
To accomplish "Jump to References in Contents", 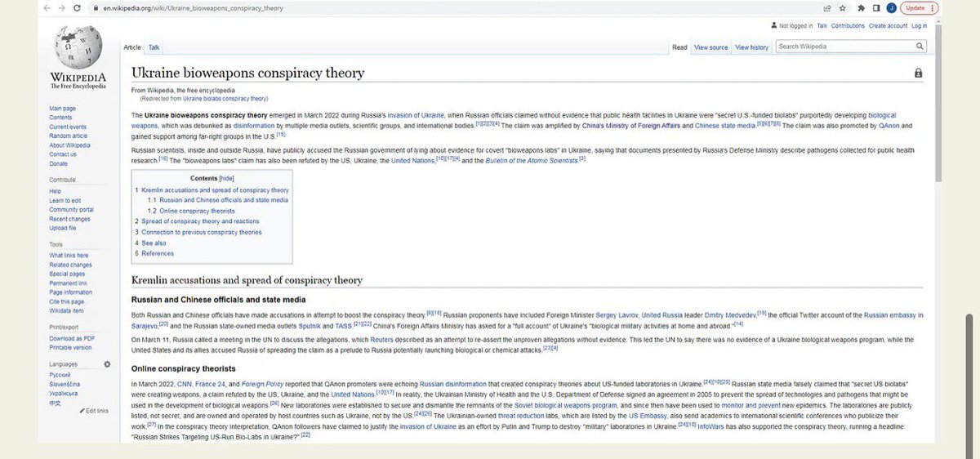I will click(x=154, y=253).
